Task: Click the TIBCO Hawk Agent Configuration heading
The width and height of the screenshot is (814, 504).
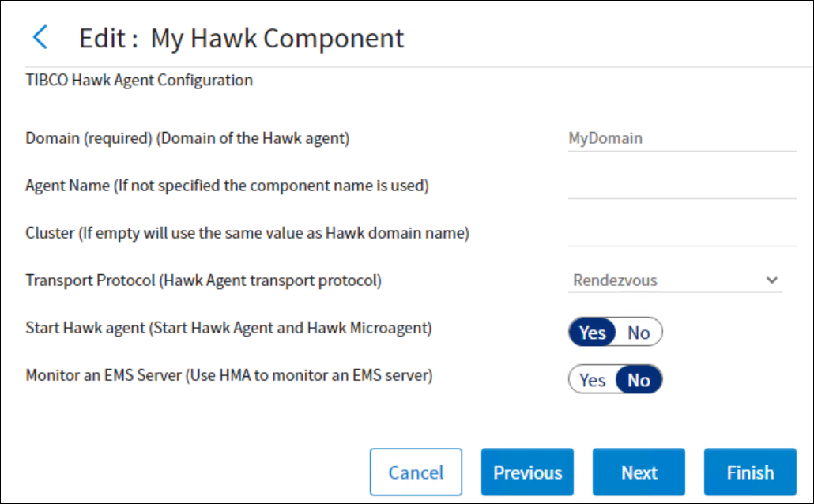Action: 139,80
